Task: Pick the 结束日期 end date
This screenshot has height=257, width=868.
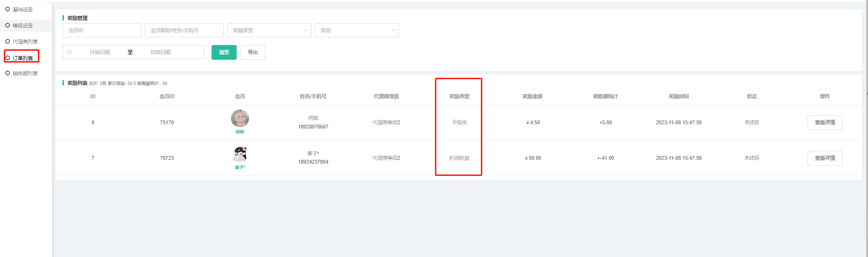Action: point(160,52)
